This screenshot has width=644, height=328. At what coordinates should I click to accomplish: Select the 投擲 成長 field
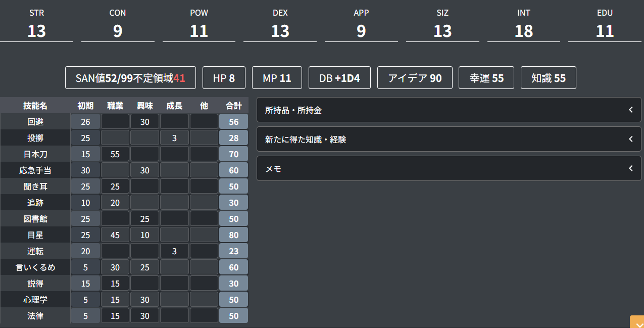pos(174,138)
